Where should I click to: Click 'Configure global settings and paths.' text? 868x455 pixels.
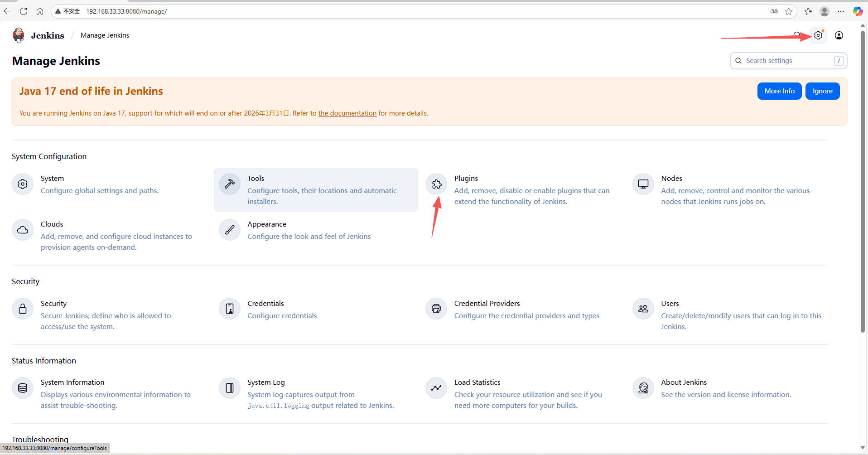coord(100,191)
